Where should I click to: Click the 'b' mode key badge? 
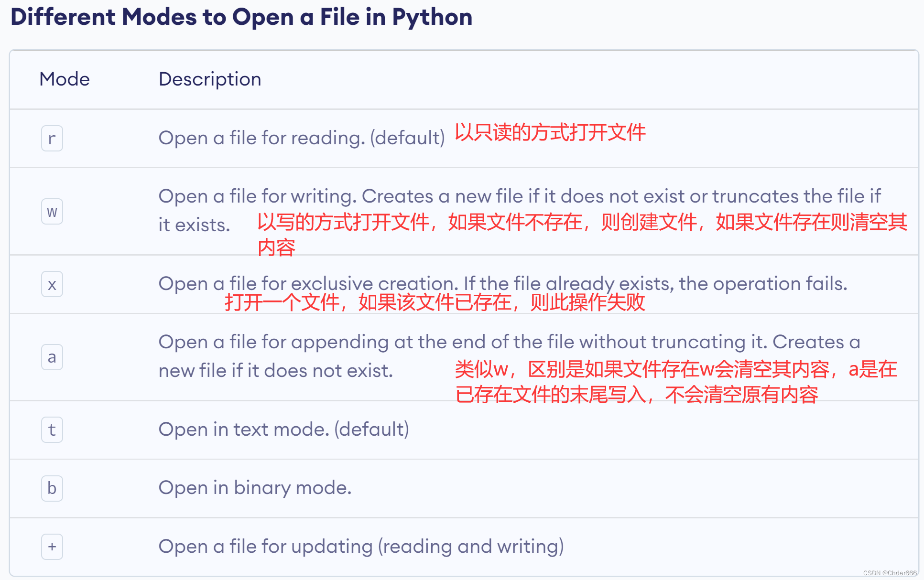click(52, 488)
